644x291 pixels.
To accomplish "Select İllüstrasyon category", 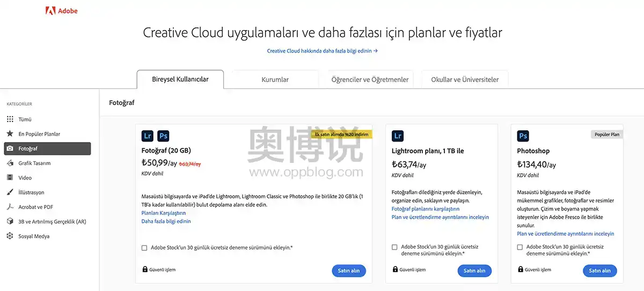I will pyautogui.click(x=31, y=192).
